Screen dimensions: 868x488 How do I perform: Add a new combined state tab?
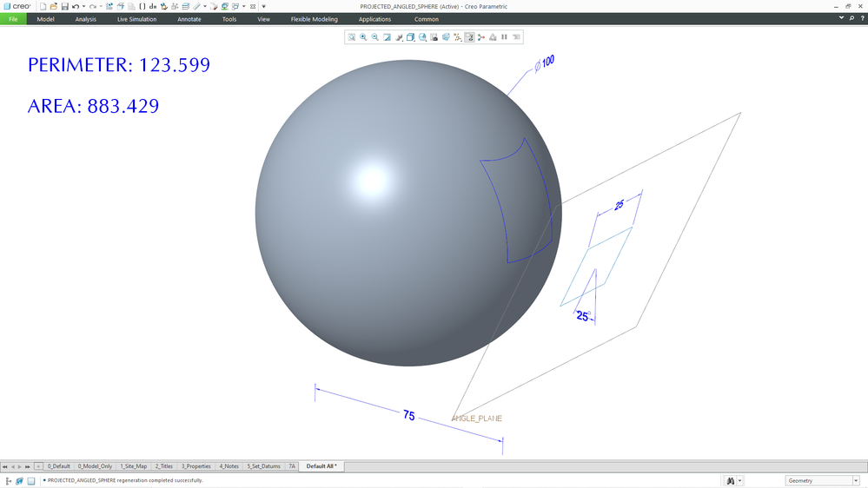(38, 466)
